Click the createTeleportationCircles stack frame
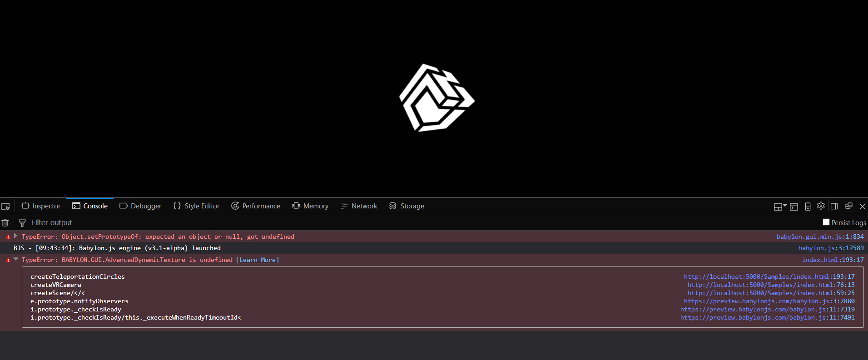The image size is (868, 360). 77,277
